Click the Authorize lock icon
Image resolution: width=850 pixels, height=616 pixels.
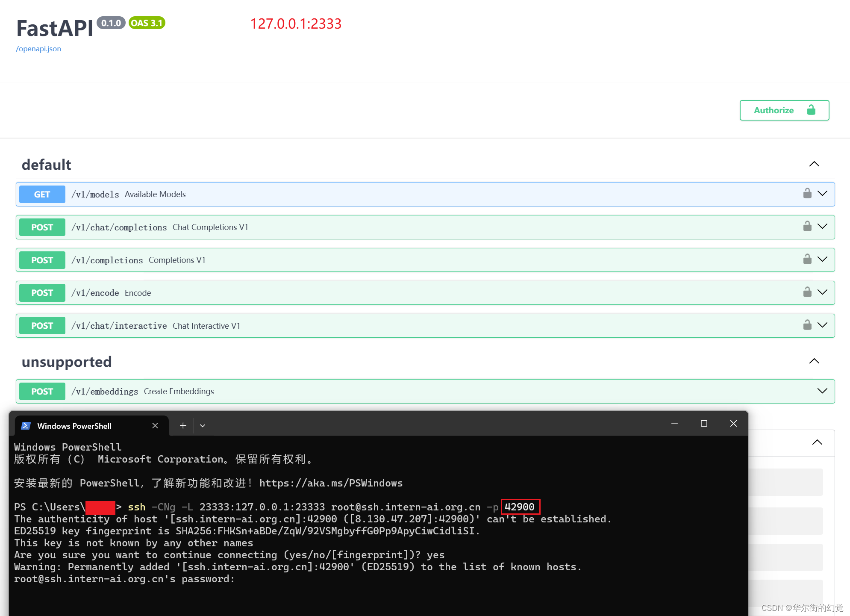click(x=811, y=109)
